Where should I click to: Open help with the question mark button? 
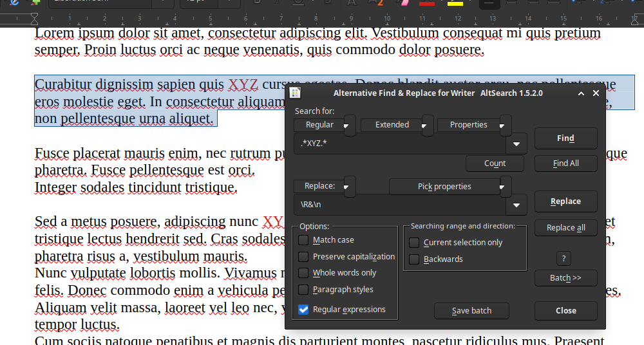tap(563, 259)
